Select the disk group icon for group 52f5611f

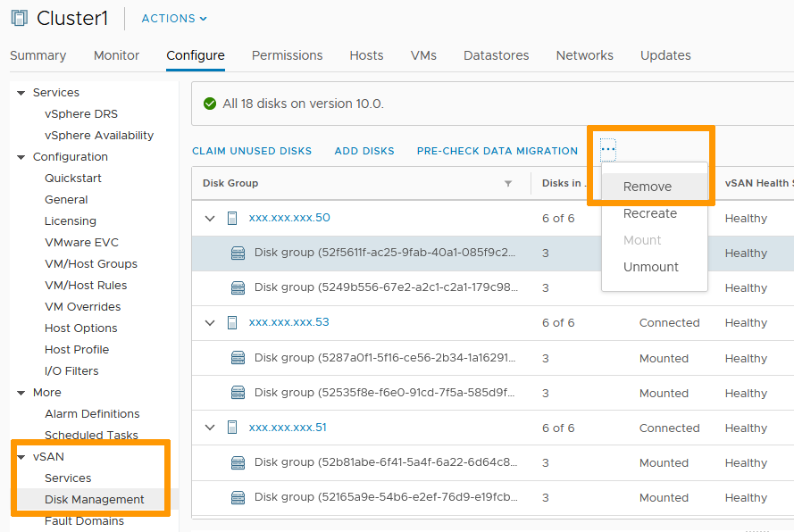238,253
